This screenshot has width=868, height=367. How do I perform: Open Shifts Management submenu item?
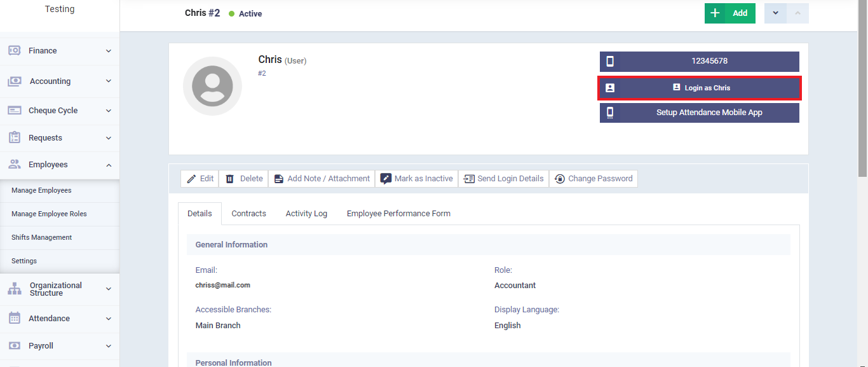pyautogui.click(x=60, y=237)
